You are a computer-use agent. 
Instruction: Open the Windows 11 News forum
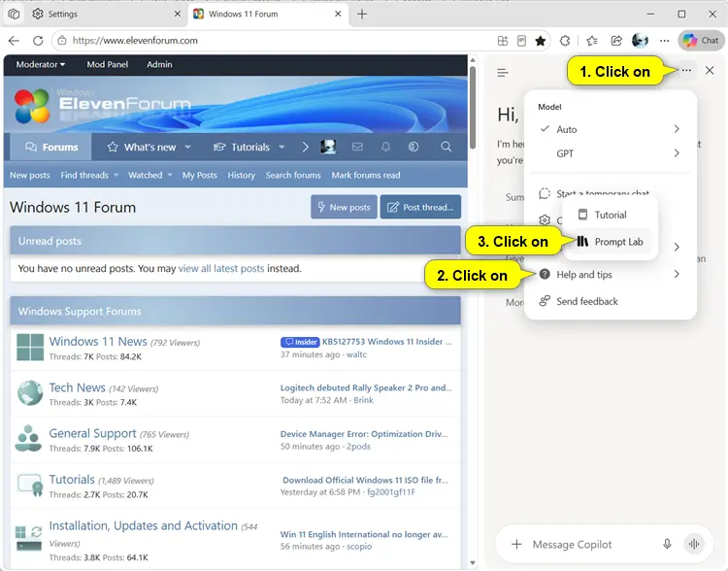click(98, 342)
